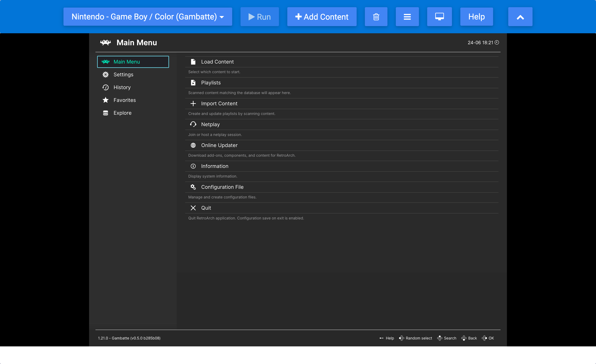Click the Netplay headset icon
Viewport: 596px width, 364px height.
(193, 124)
